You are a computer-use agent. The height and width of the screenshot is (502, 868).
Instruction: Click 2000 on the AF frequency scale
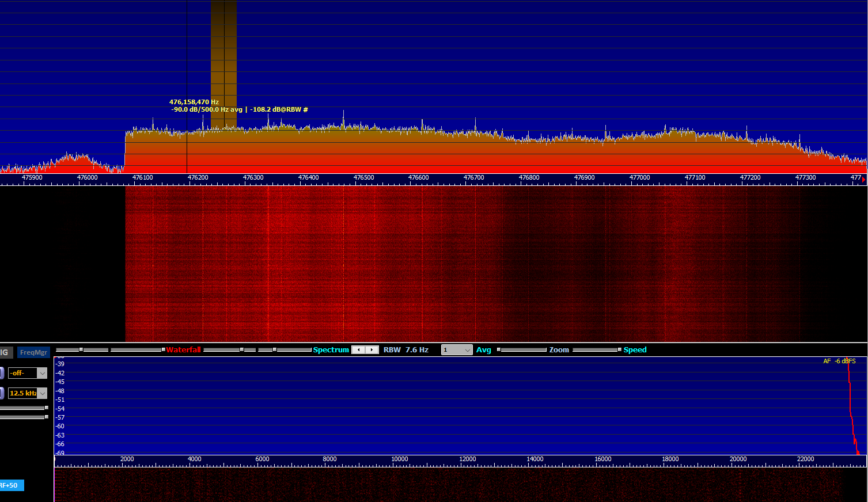pos(127,459)
